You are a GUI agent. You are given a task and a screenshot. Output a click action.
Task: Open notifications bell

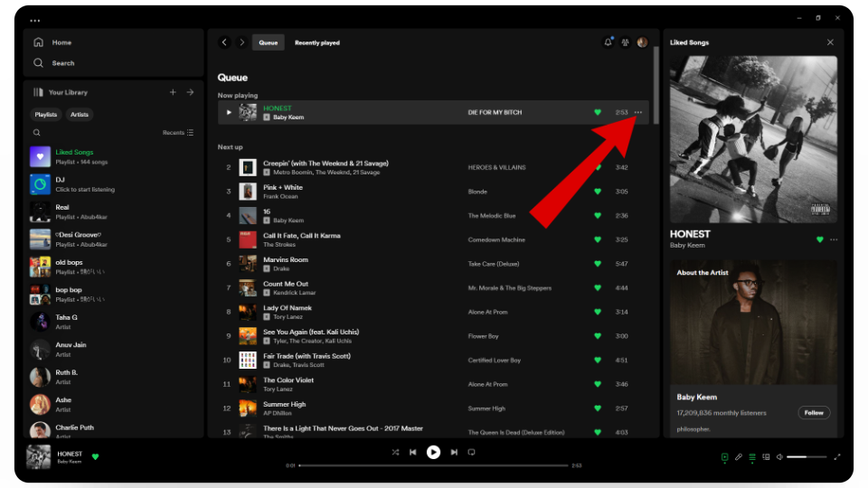pyautogui.click(x=608, y=42)
